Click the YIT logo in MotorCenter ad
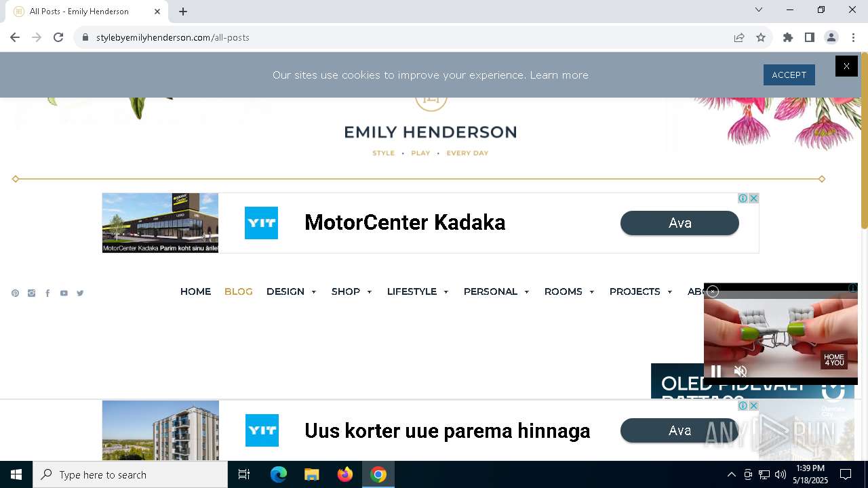Screen dimensions: 868x488 tap(262, 223)
